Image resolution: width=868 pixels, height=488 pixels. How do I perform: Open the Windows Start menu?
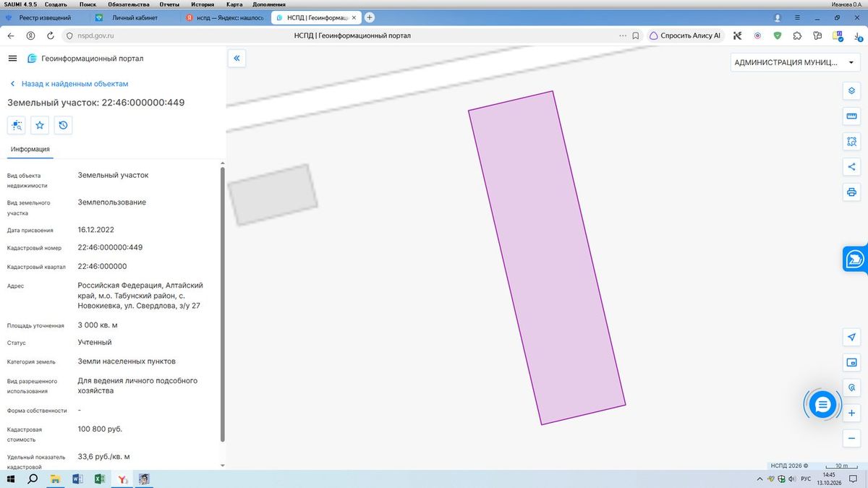click(11, 479)
